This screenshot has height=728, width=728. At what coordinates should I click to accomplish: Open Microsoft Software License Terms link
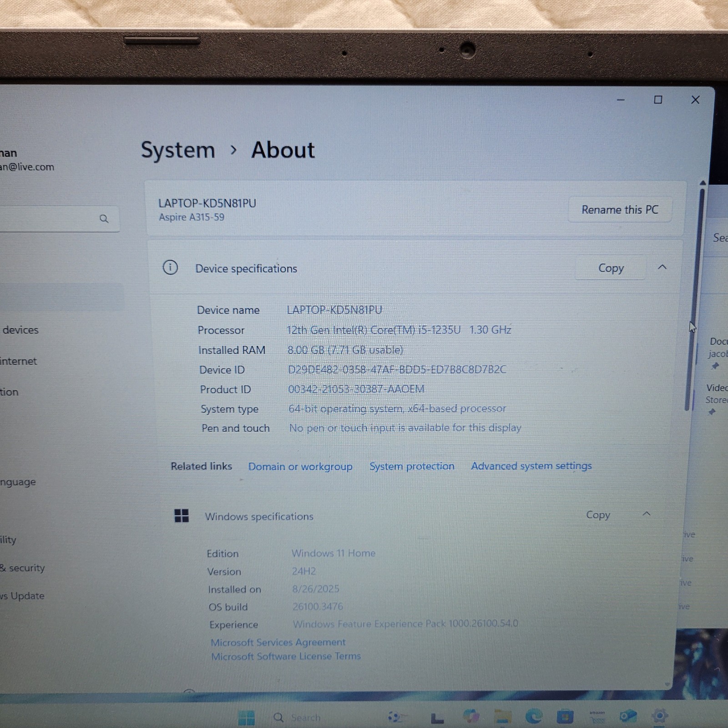[286, 656]
